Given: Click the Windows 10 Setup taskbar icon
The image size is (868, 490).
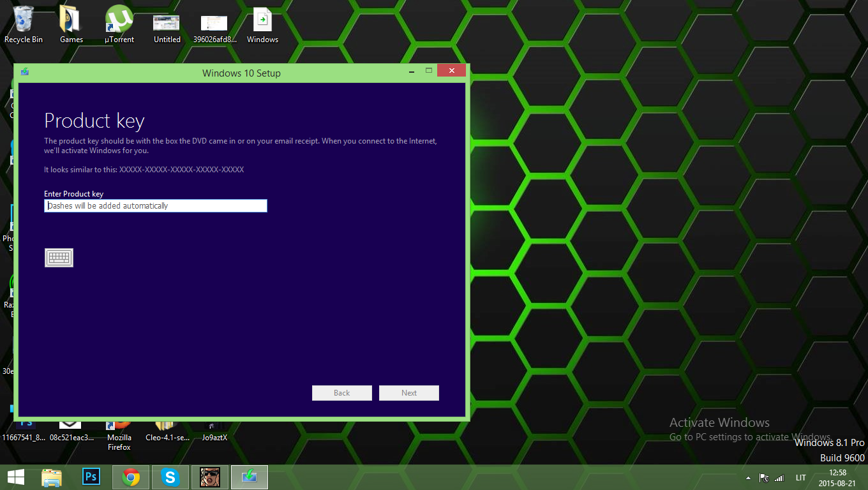Looking at the screenshot, I should point(250,477).
